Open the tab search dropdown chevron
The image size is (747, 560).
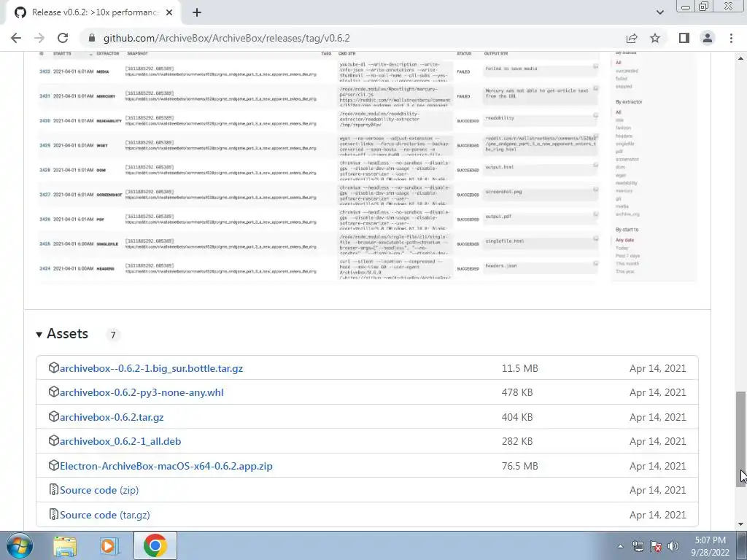[659, 12]
